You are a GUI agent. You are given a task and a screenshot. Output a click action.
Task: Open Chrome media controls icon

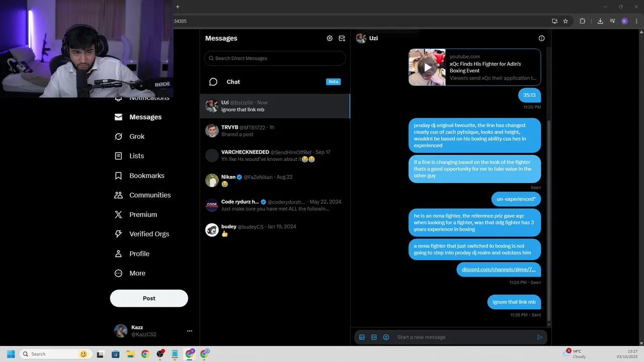612,21
